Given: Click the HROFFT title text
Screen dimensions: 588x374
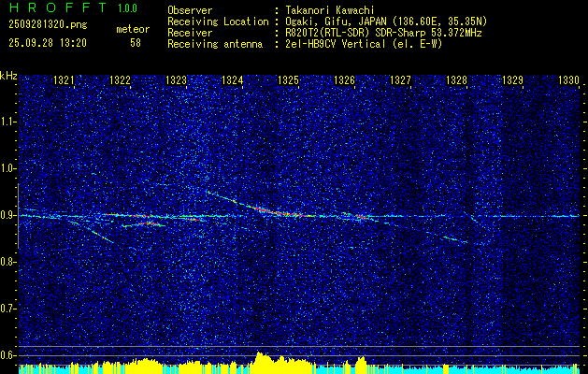Looking at the screenshot, I should point(58,7).
